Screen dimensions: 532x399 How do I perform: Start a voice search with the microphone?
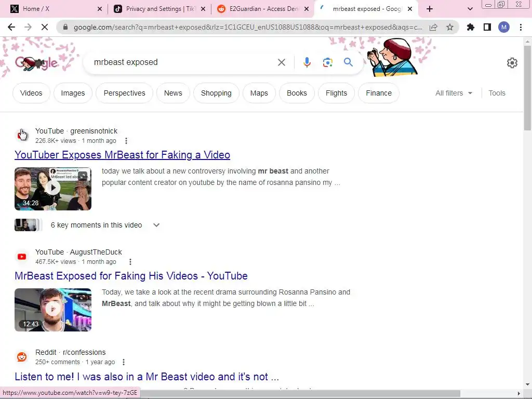point(307,62)
